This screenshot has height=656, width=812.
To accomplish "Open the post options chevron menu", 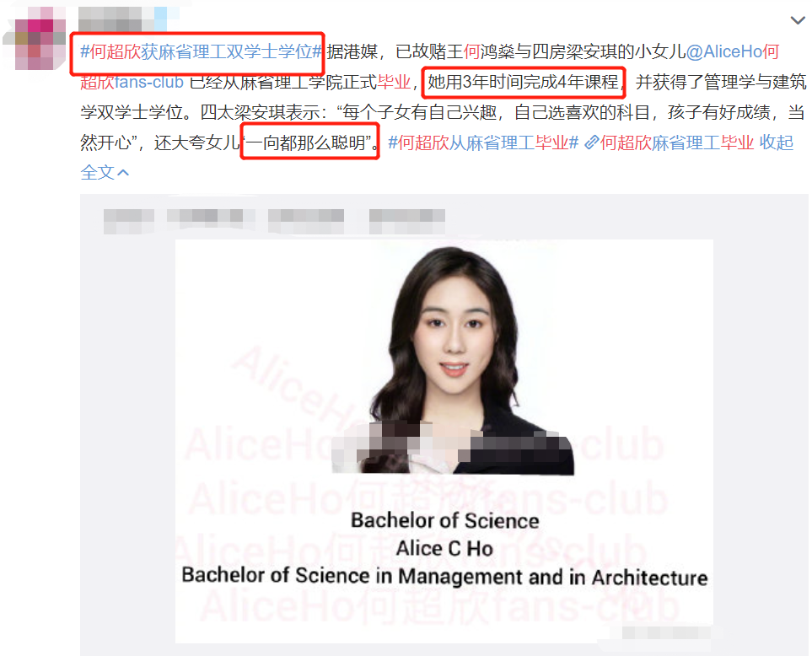I will click(x=798, y=21).
